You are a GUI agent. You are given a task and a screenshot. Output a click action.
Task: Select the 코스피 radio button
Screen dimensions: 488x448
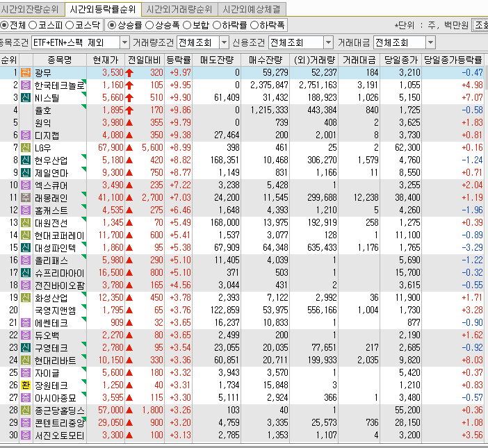pos(33,25)
